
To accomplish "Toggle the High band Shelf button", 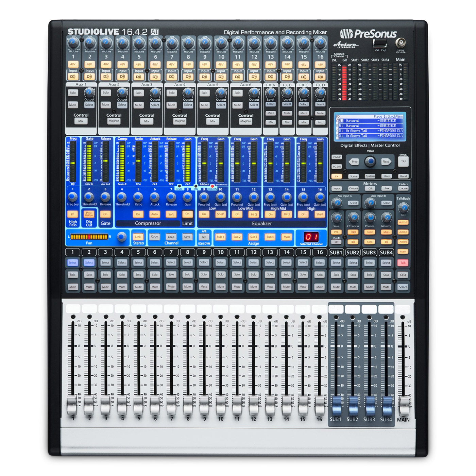I will coord(320,214).
